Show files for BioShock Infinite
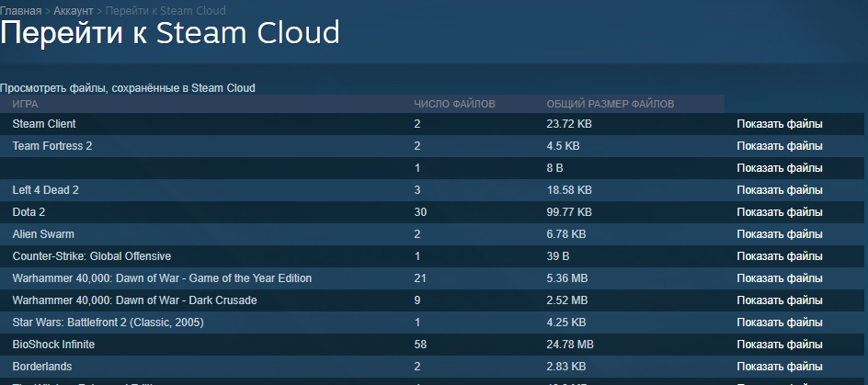The height and width of the screenshot is (385, 868). click(780, 345)
